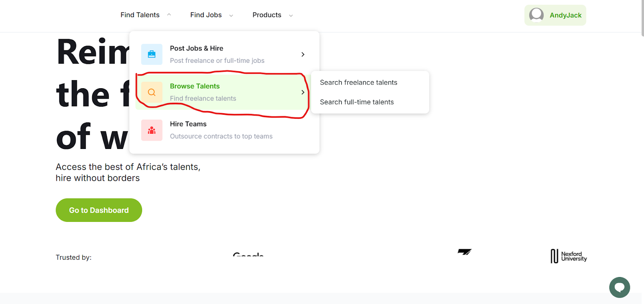
Task: Open the Hire Teams menu entry
Action: tap(188, 124)
